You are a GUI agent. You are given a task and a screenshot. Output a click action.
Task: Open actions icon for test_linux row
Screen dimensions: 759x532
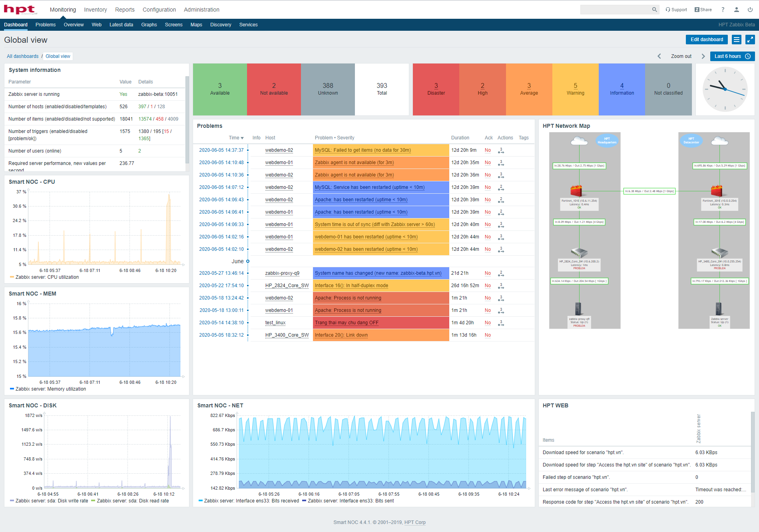pyautogui.click(x=501, y=323)
